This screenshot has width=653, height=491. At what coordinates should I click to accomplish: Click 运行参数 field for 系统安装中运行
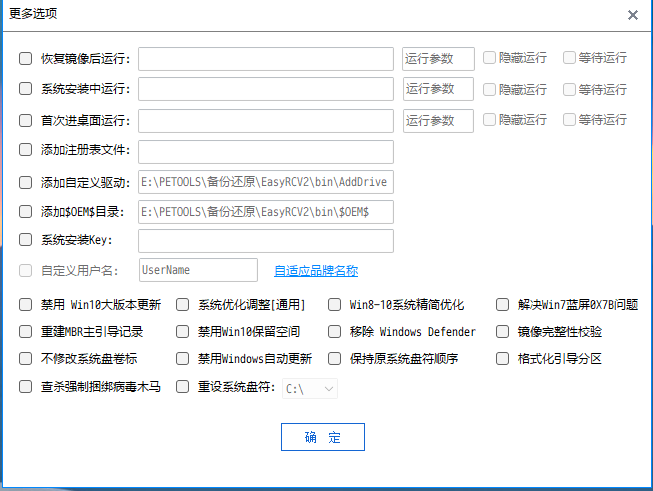(x=438, y=89)
